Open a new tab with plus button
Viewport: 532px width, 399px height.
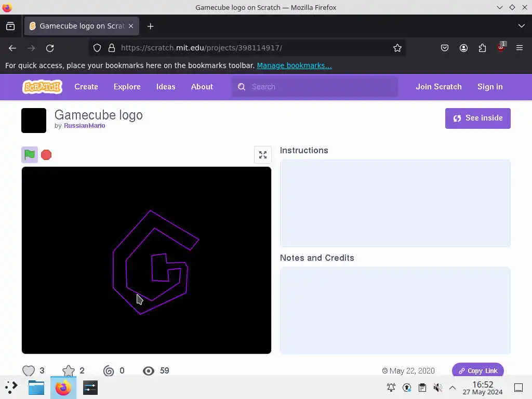click(x=150, y=26)
